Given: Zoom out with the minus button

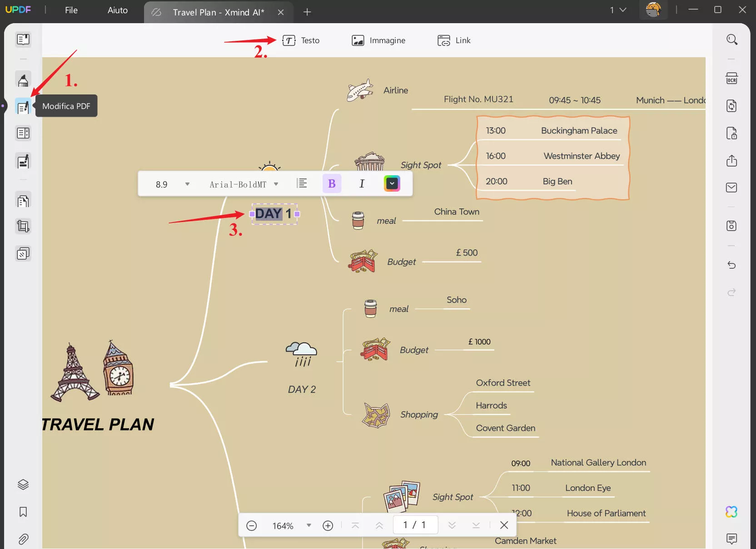Looking at the screenshot, I should (252, 525).
